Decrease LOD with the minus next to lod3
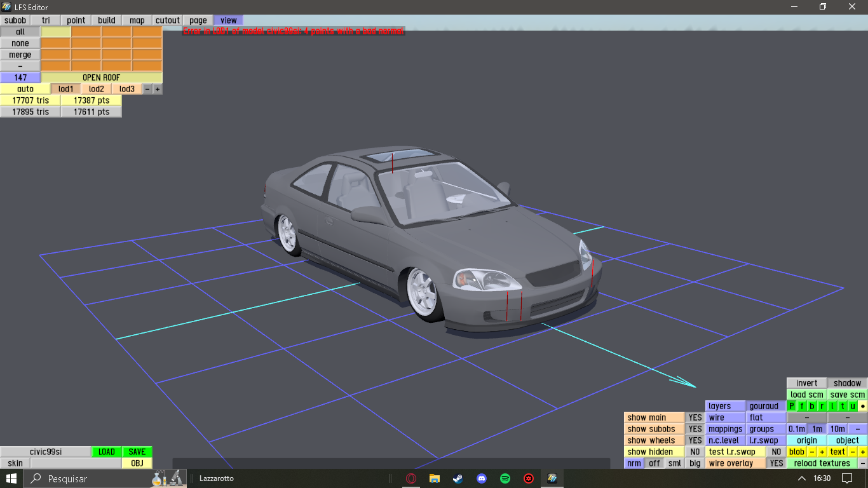Screen dimensions: 868x488 coord(147,89)
